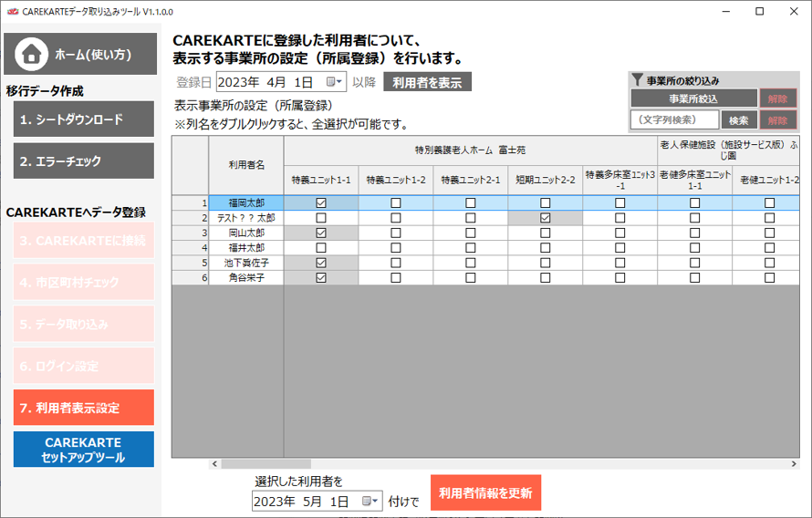
Task: Open 1. シートダウンロード
Action: pos(84,119)
